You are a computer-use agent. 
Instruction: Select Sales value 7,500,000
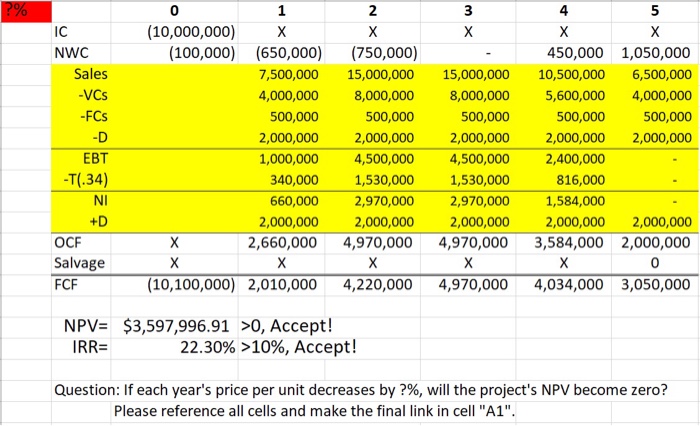(288, 74)
